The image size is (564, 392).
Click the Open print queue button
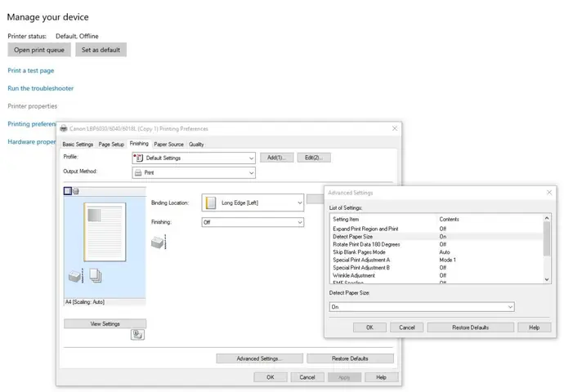tap(39, 50)
